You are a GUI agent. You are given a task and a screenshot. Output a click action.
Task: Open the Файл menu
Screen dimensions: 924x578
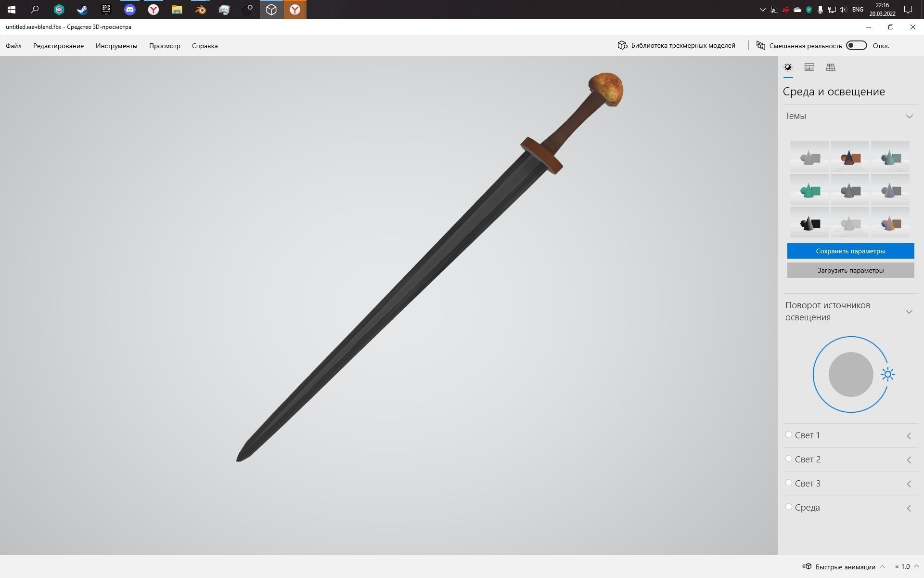13,46
